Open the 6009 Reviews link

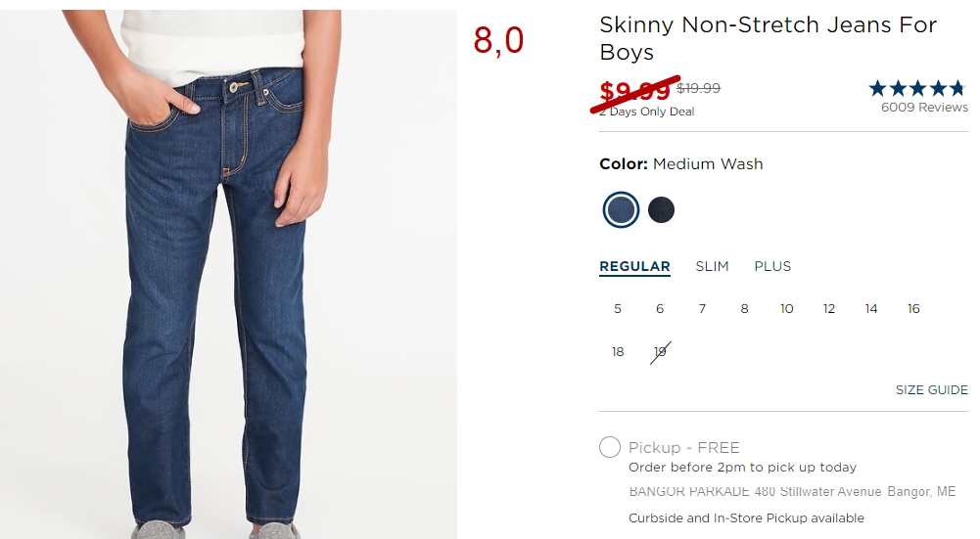pos(924,108)
